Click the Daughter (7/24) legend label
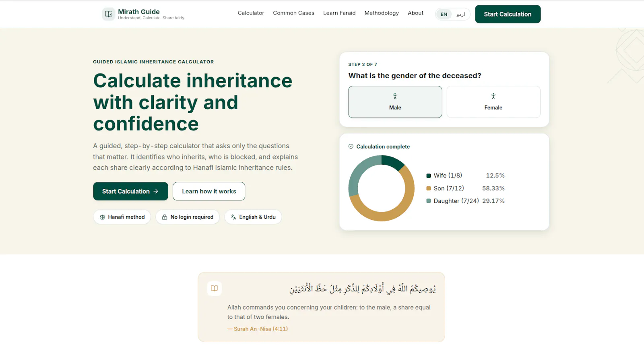644x347 pixels. click(456, 201)
